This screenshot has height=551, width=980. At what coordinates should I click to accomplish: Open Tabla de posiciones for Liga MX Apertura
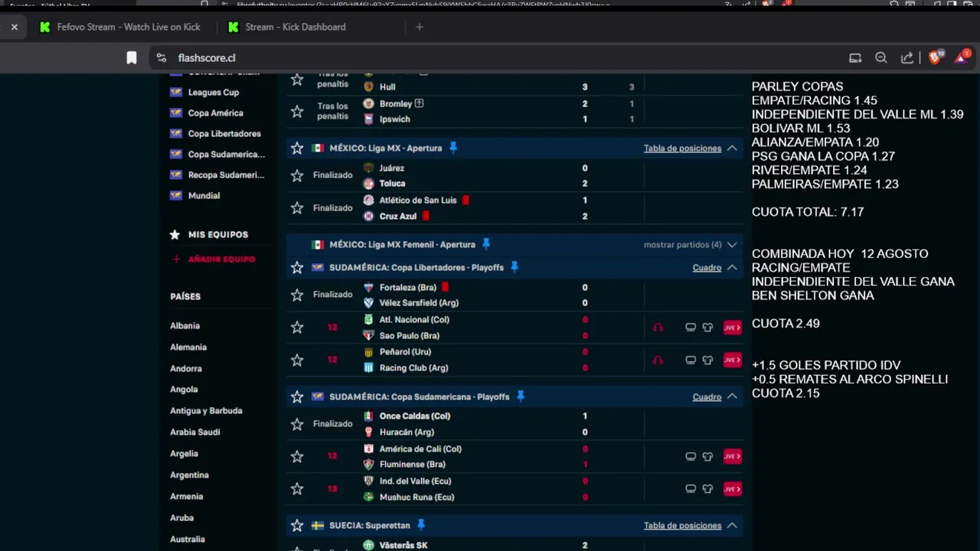pyautogui.click(x=682, y=148)
